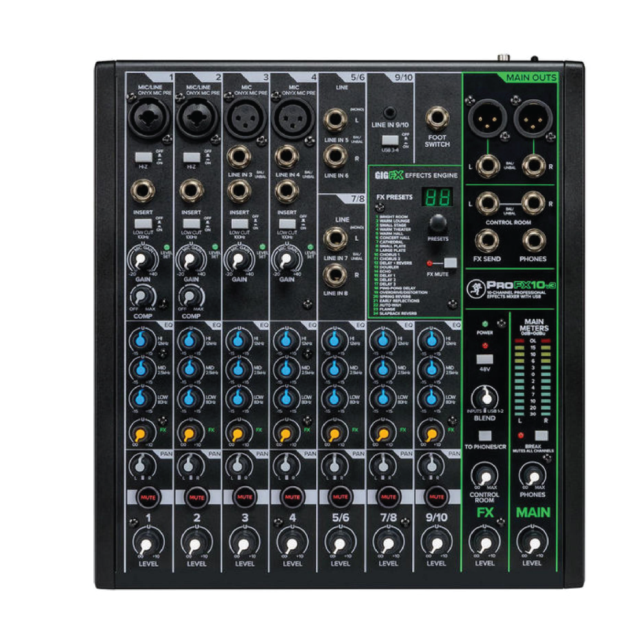Click the channel 3 INSERT jack
This screenshot has width=644, height=644.
pos(239,191)
